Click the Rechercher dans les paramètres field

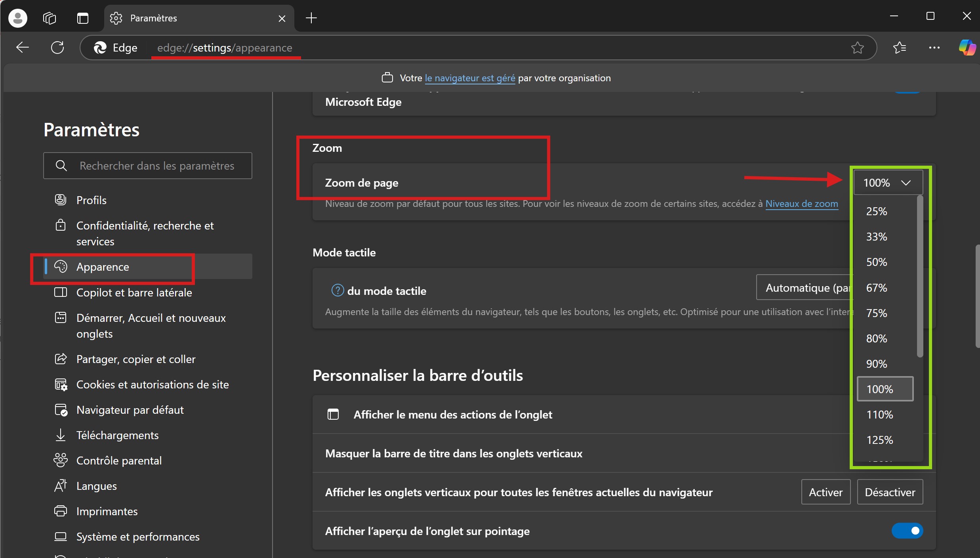(157, 166)
